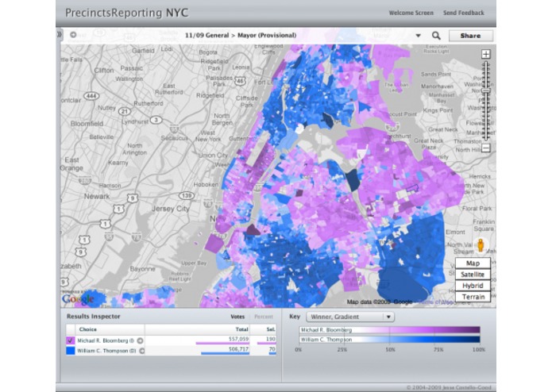Open the Welcome Screen link
552x392 pixels.
point(411,13)
